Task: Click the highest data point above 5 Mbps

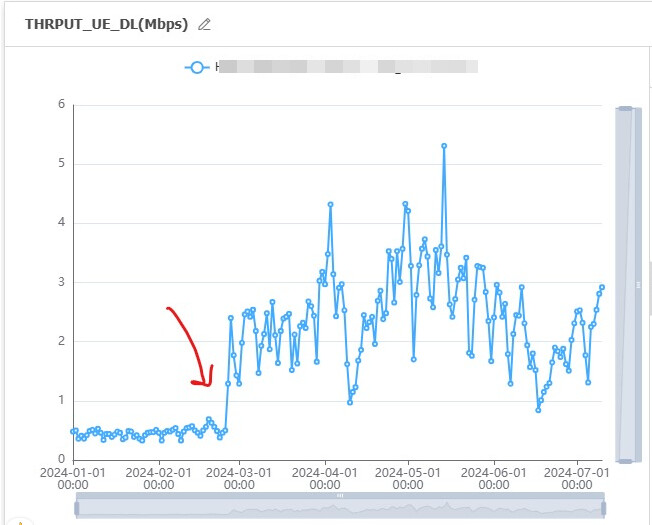Action: point(444,146)
